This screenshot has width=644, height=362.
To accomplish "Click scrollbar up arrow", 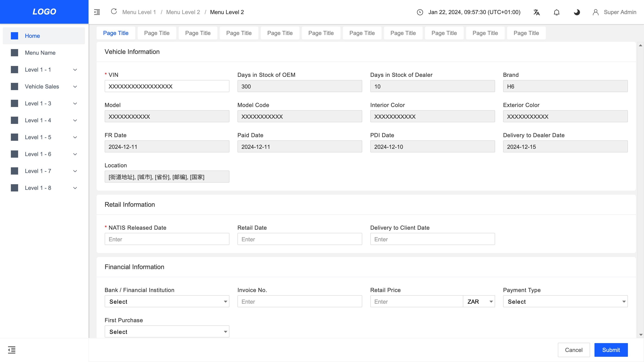I will tap(641, 45).
